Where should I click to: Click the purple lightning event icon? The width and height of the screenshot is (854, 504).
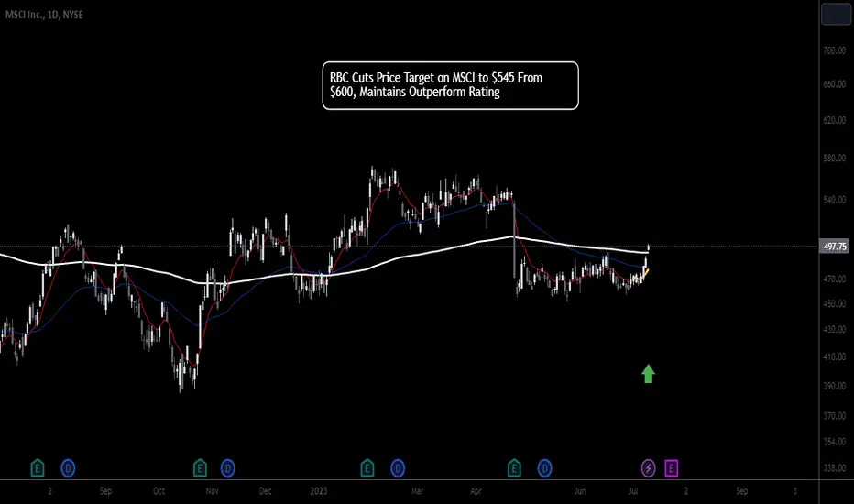648,467
